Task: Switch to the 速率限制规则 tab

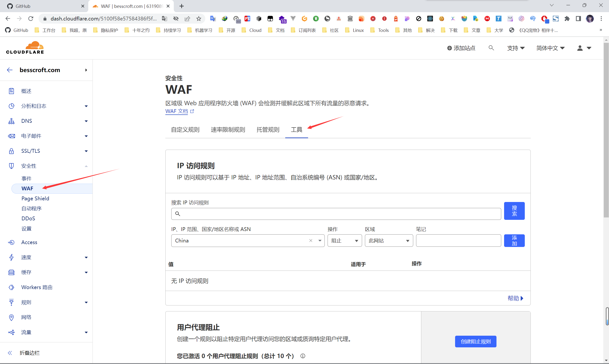Action: pos(228,129)
